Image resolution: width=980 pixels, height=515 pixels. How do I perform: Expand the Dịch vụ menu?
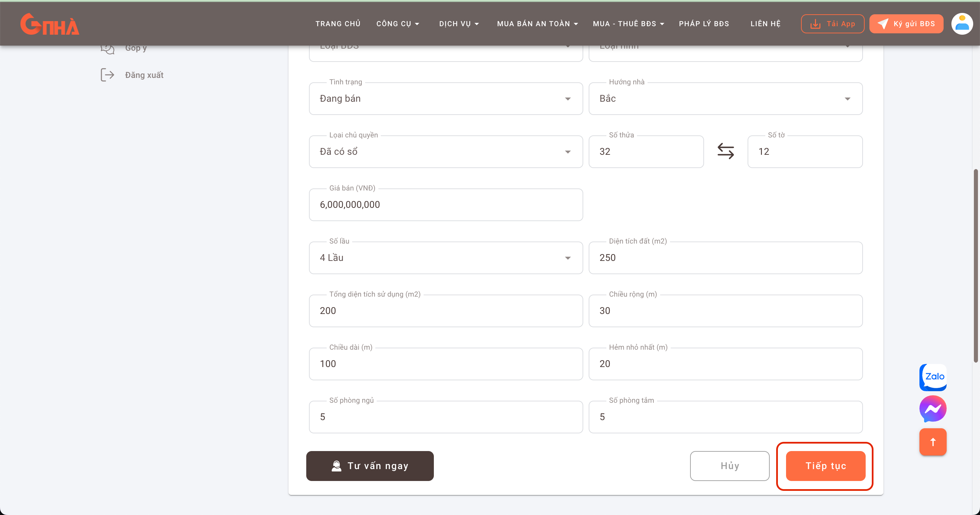[459, 23]
